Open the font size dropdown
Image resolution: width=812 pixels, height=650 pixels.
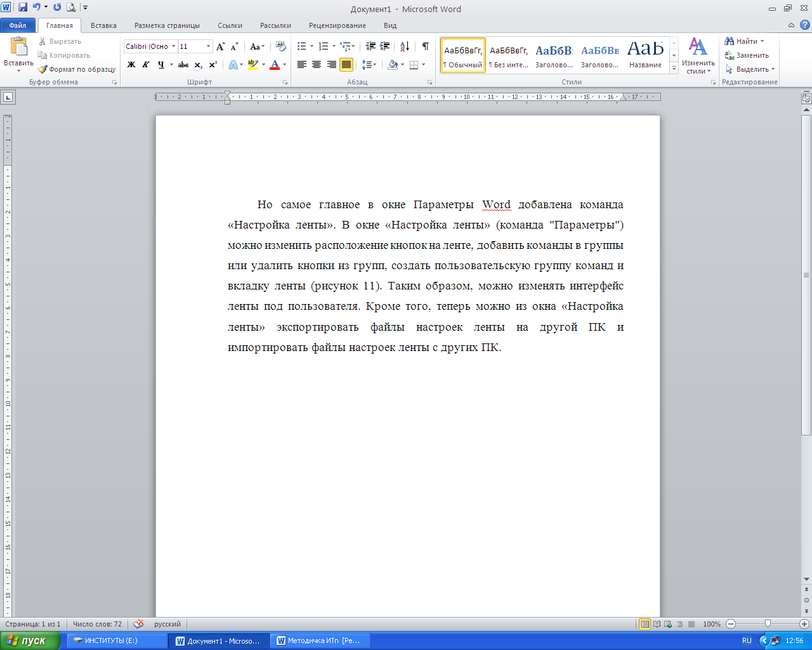coord(208,46)
